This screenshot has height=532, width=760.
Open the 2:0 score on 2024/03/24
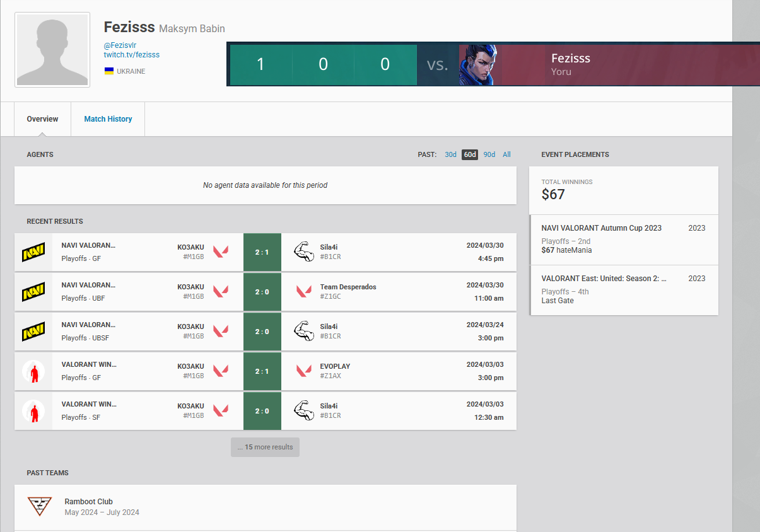click(262, 332)
